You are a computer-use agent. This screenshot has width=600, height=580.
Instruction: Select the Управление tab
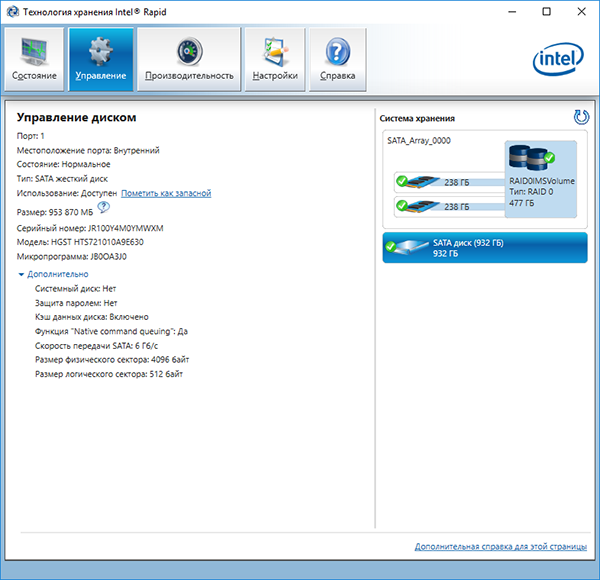pos(101,59)
